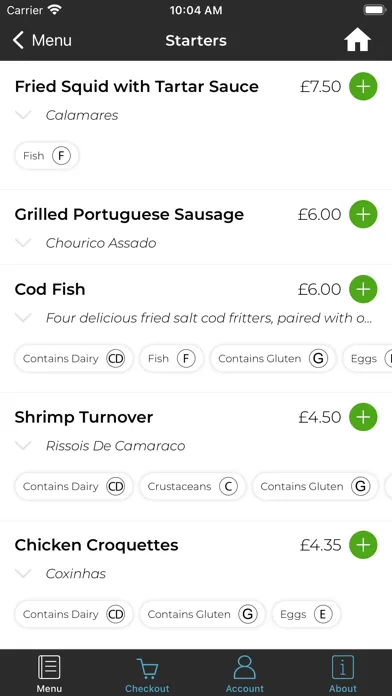Expand Chourico Assado description chevron
The width and height of the screenshot is (392, 696).
(x=23, y=243)
